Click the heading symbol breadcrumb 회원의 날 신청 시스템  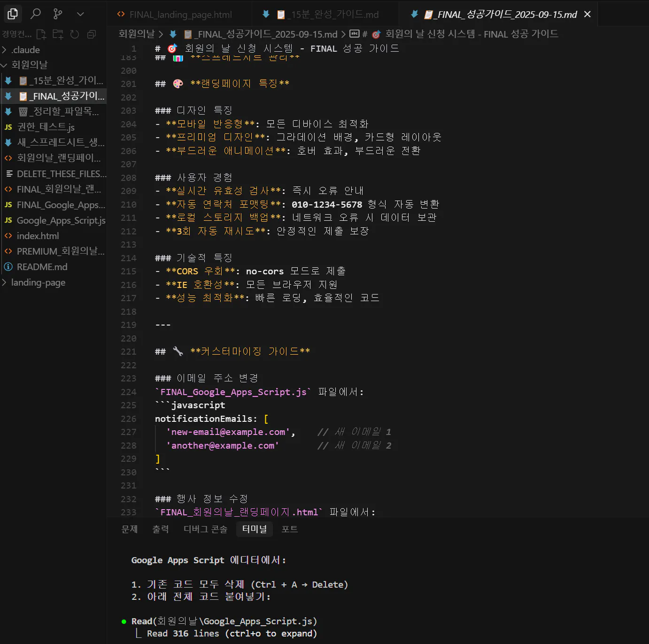coord(471,34)
